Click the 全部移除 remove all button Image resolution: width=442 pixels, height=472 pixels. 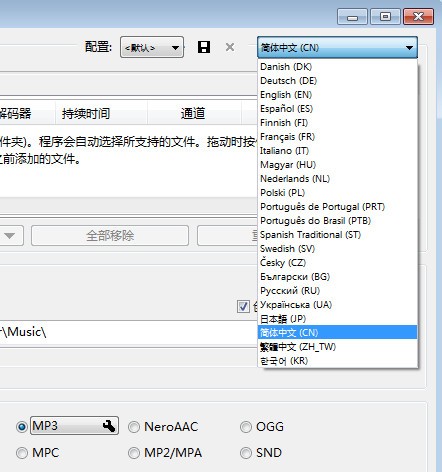[110, 236]
